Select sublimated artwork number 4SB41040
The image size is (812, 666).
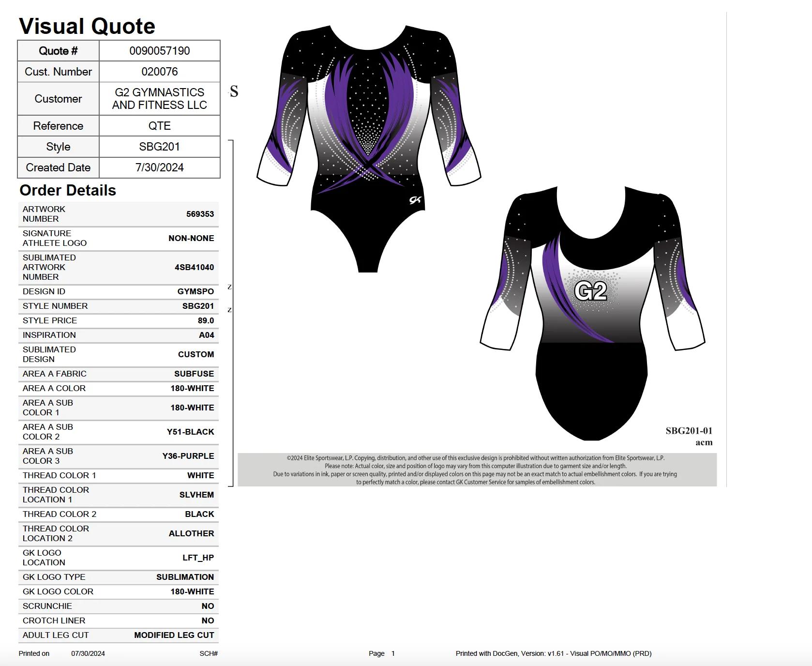tap(195, 267)
